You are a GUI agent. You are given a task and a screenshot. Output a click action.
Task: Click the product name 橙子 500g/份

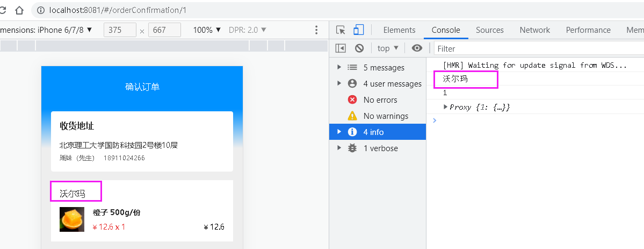117,212
